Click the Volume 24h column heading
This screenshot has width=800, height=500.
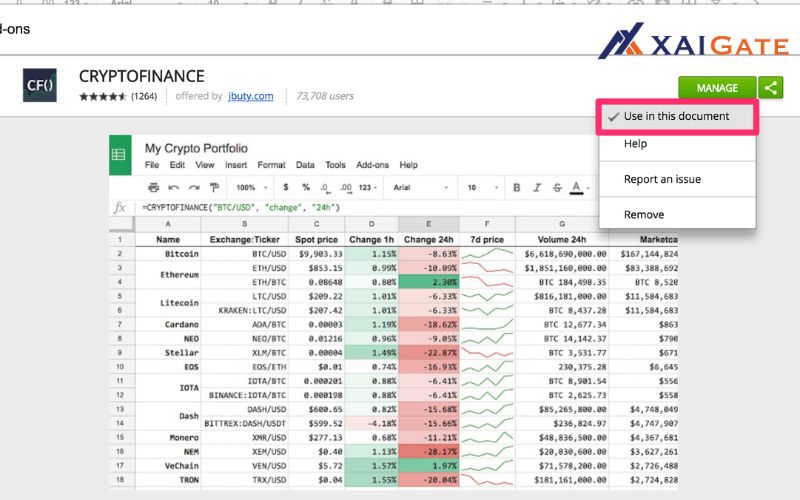[562, 239]
